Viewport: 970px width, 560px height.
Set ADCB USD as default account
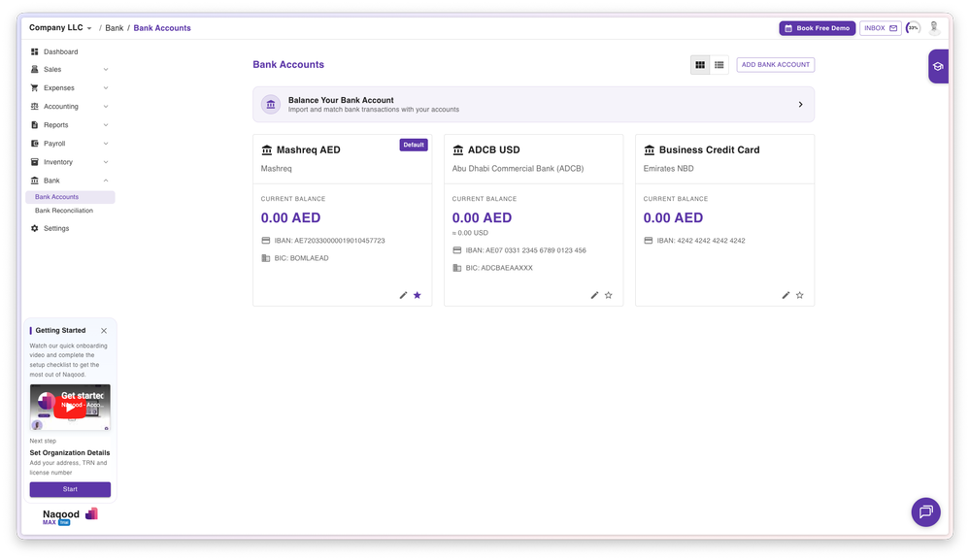(609, 295)
